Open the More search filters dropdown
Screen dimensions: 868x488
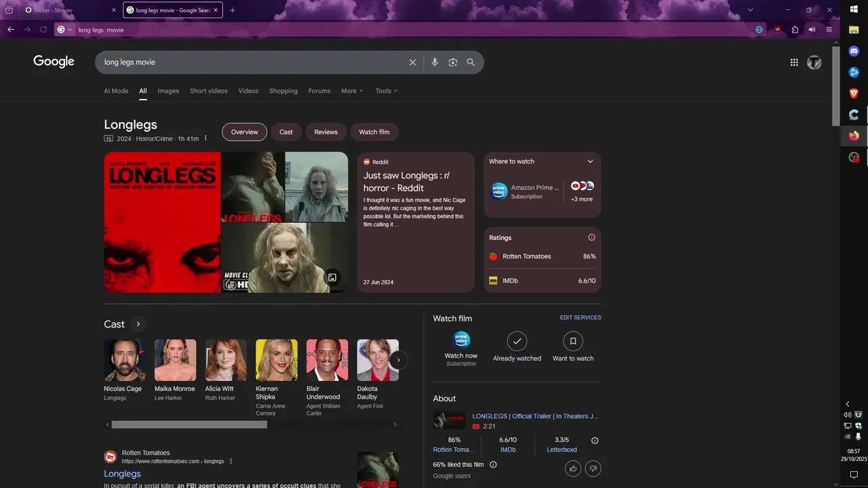[352, 91]
